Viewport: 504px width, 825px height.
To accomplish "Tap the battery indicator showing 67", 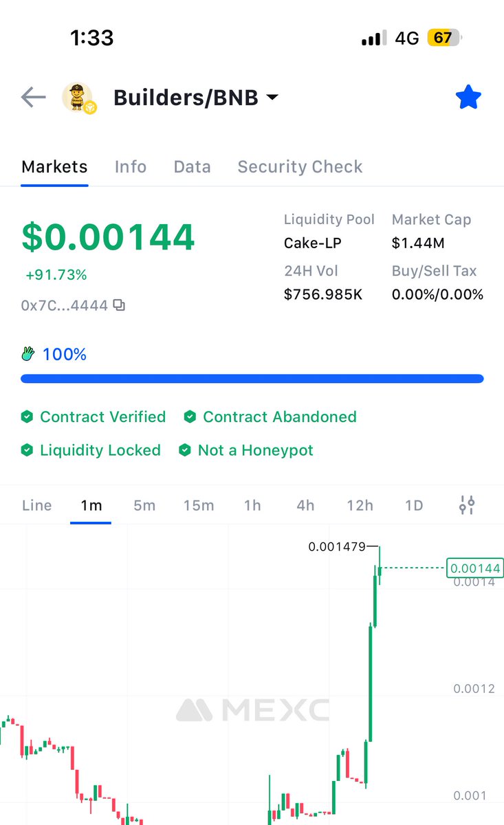I will 445,37.
